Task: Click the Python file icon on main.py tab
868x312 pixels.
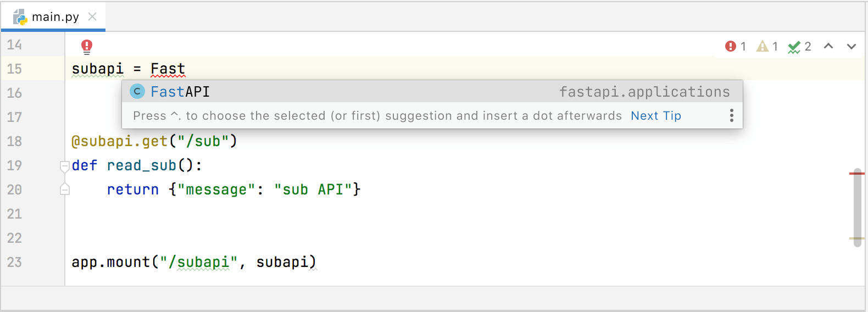Action: pyautogui.click(x=20, y=17)
